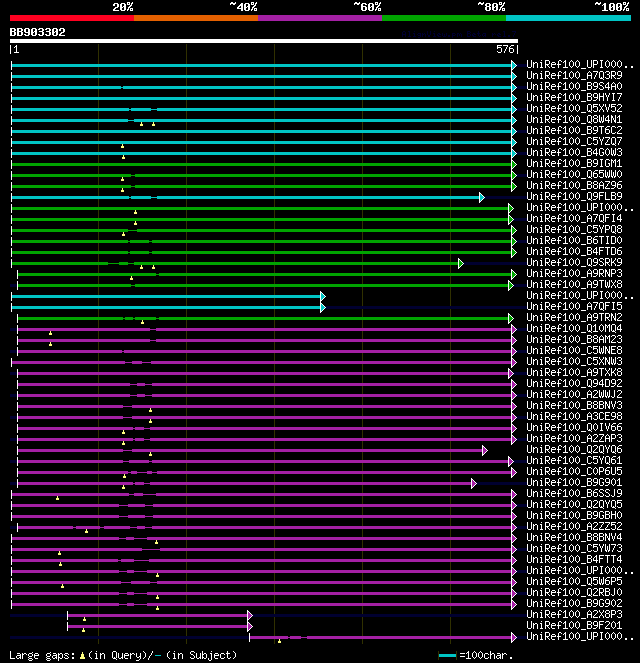640x663 pixels.
Task: Select the UniRef100_Q9SRK9 label
Action: tap(574, 262)
